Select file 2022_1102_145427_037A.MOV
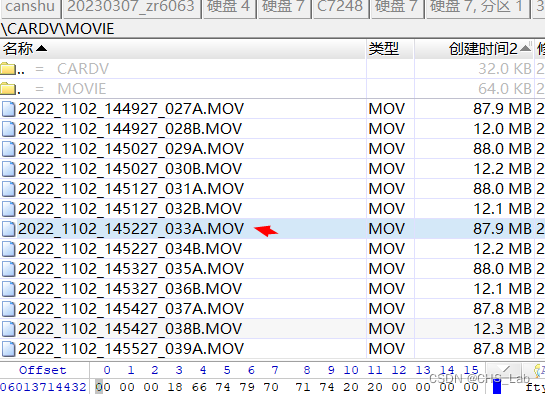This screenshot has height=394, width=545. [x=131, y=309]
